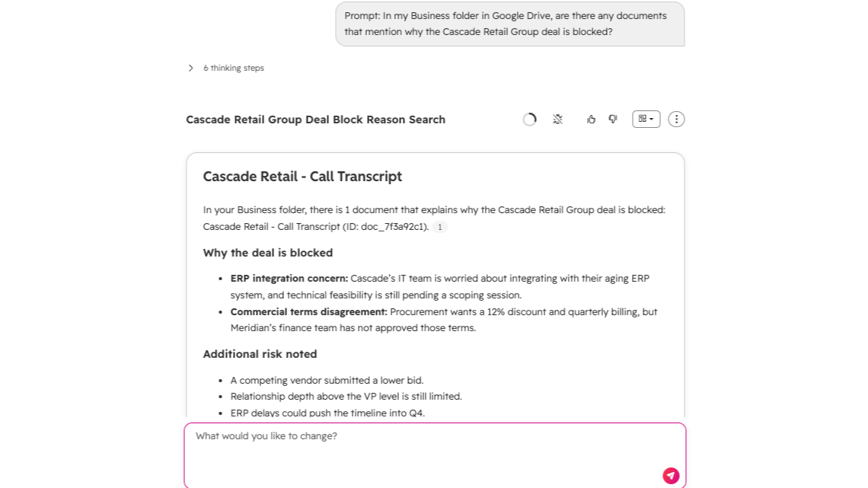Viewport: 868px width, 488px height.
Task: Give the response a thumbs down
Action: coord(613,119)
